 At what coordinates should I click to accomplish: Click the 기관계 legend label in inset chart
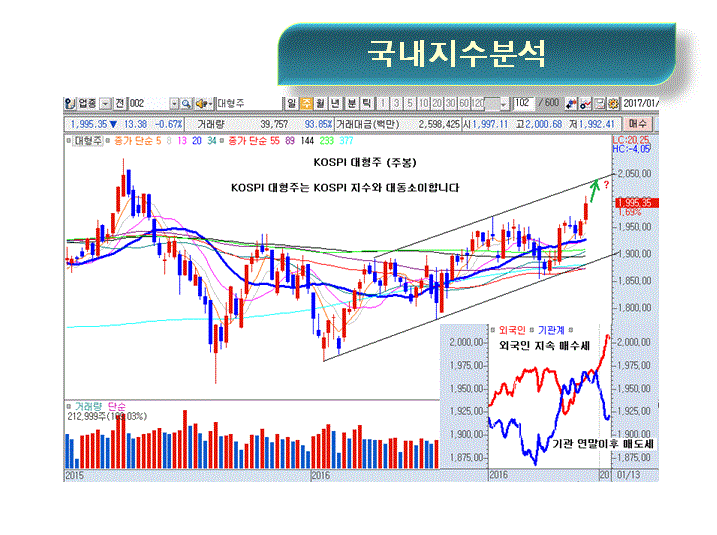click(551, 330)
